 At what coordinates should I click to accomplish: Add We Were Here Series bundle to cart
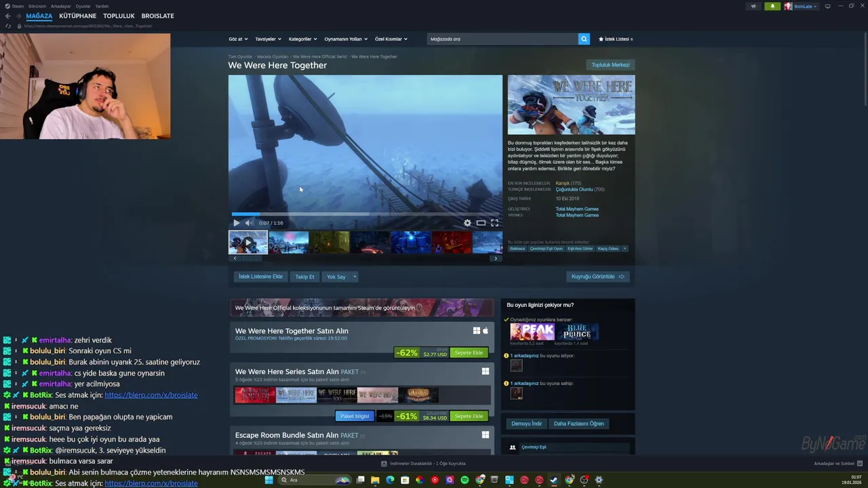469,416
